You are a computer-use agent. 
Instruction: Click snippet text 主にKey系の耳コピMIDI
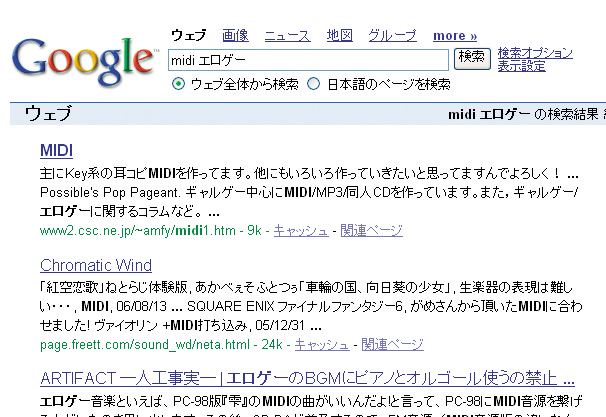click(108, 173)
